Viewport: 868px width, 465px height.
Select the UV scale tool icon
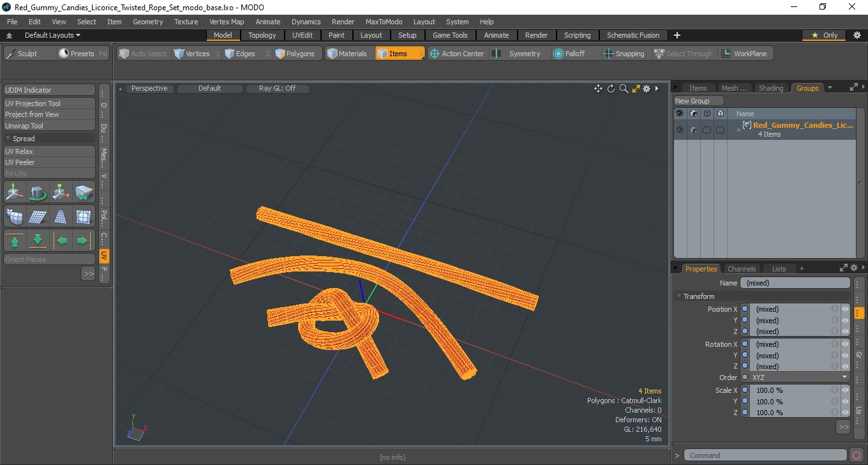(x=61, y=192)
